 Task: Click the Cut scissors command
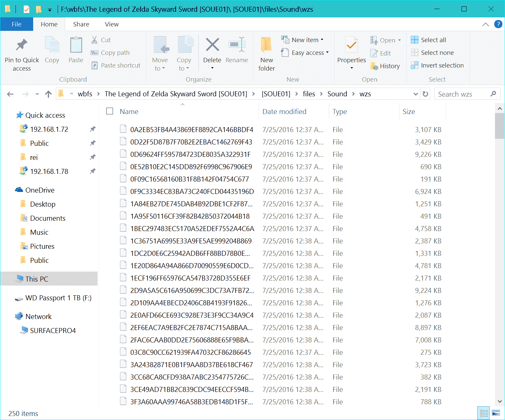(101, 40)
